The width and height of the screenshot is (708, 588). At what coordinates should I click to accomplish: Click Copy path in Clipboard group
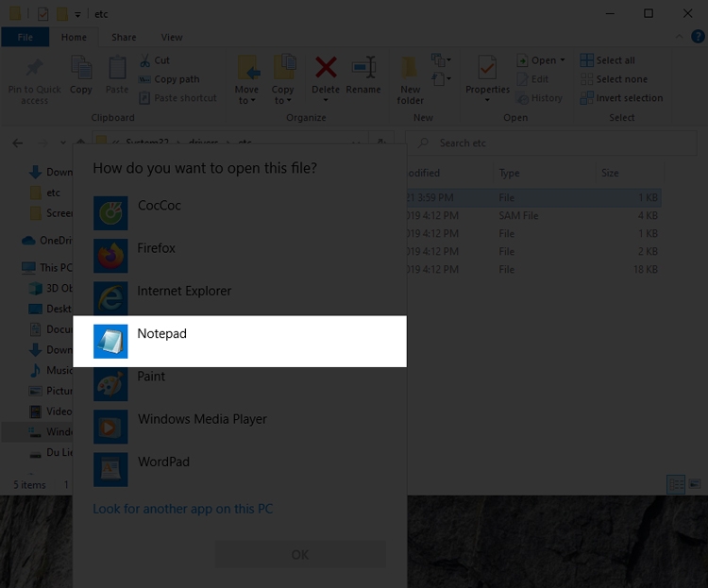click(169, 79)
